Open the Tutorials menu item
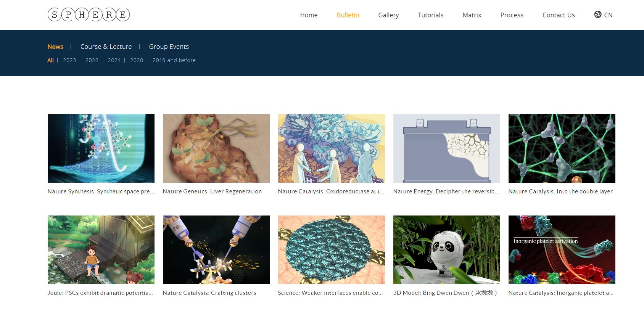 (x=430, y=15)
